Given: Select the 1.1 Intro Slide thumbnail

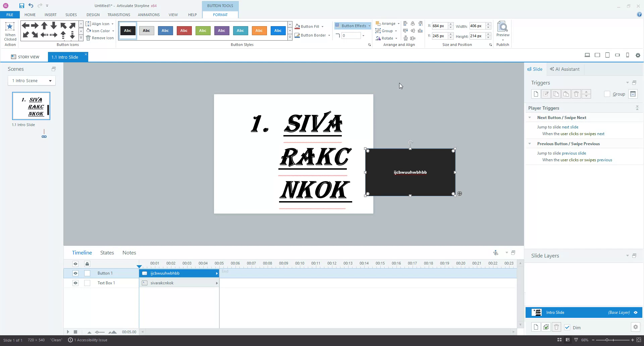Looking at the screenshot, I should (x=31, y=106).
